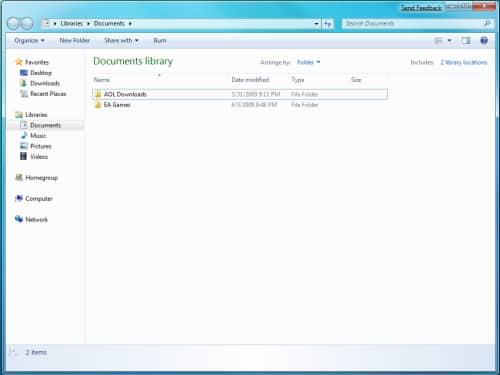Click the search magnifier icon
Image resolution: width=500 pixels, height=375 pixels.
click(x=487, y=23)
